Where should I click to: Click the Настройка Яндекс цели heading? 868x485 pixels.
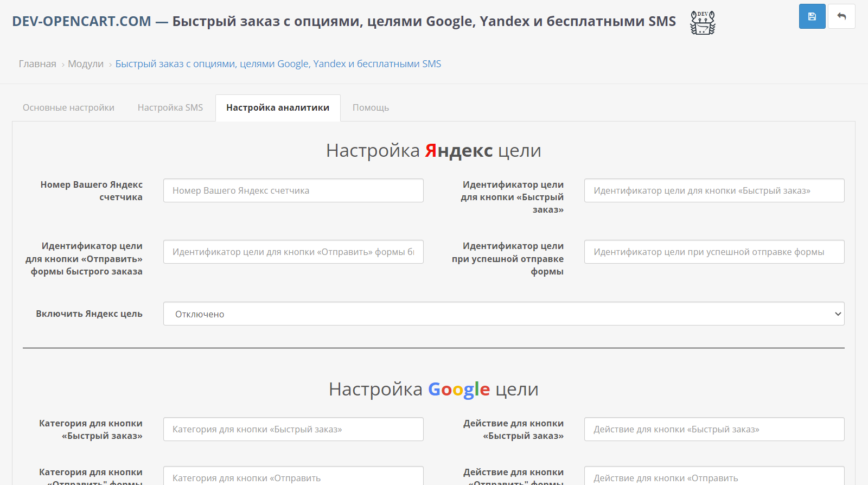(433, 150)
